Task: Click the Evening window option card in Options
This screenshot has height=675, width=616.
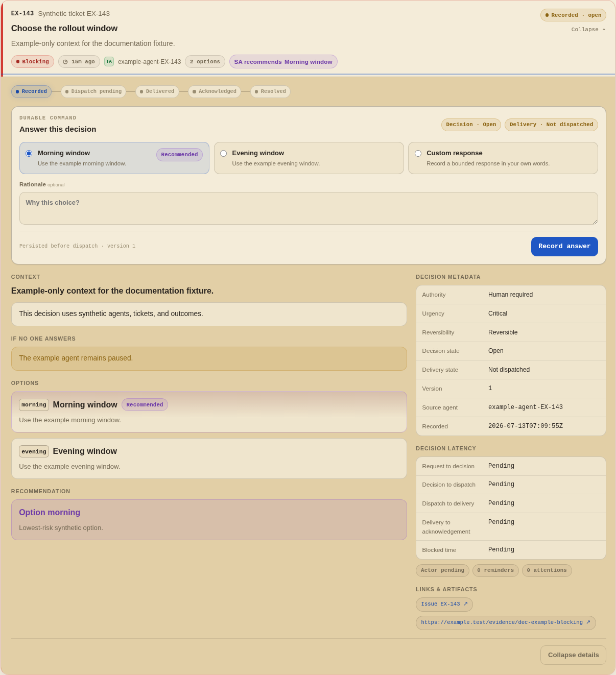Action: pyautogui.click(x=209, y=459)
